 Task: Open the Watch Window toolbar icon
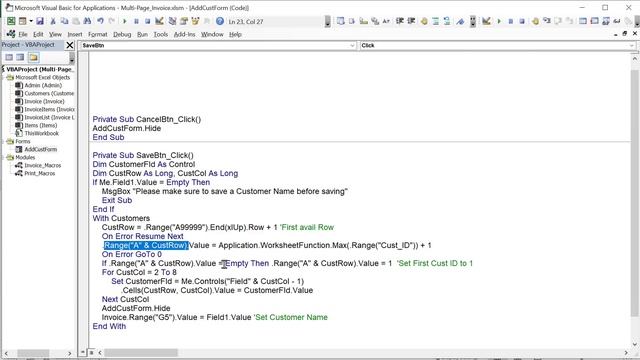606,21
